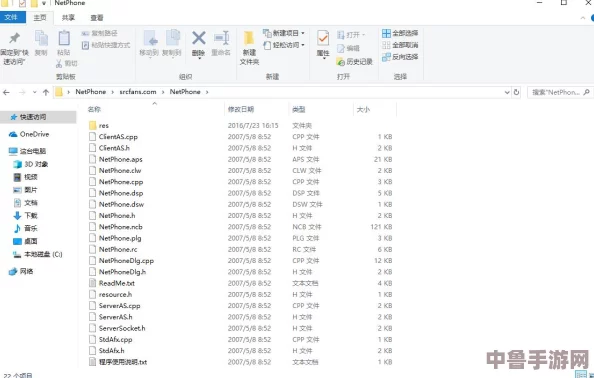Collapse the ribbon with the chevron
The image size is (594, 378).
[x=583, y=18]
